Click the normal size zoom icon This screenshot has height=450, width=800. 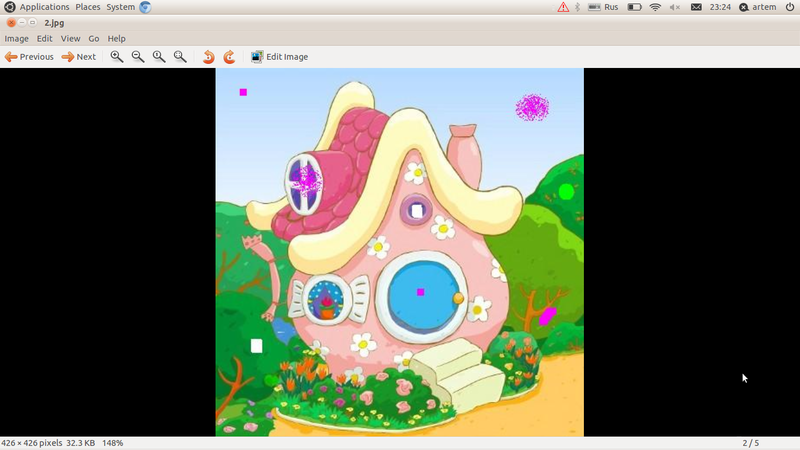tap(159, 57)
